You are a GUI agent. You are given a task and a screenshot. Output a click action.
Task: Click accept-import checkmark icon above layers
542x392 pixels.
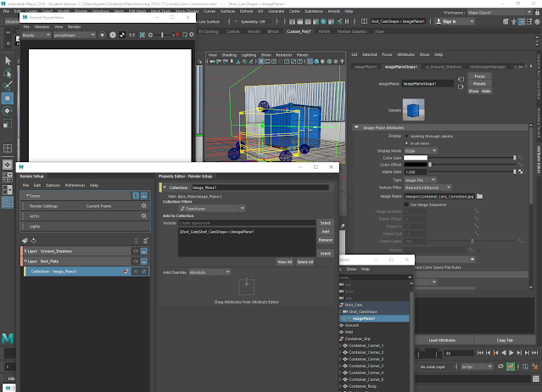pyautogui.click(x=146, y=240)
